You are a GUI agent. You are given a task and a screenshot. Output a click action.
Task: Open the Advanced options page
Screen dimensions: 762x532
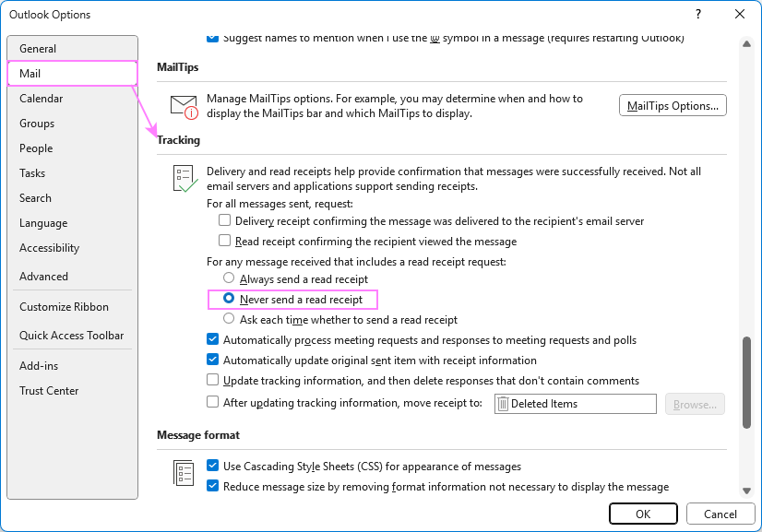click(x=43, y=276)
